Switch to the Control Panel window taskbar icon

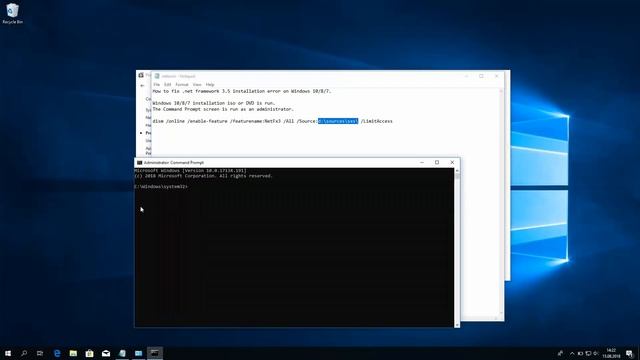click(138, 353)
